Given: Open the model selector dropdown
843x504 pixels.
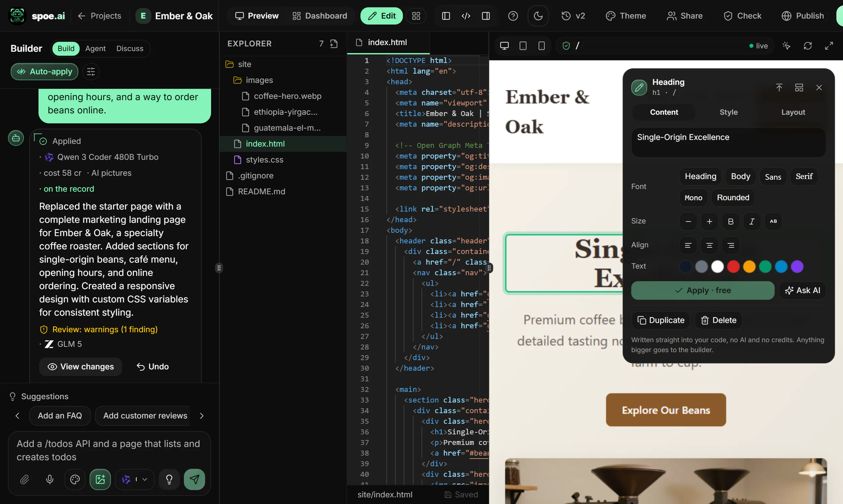Looking at the screenshot, I should (135, 479).
